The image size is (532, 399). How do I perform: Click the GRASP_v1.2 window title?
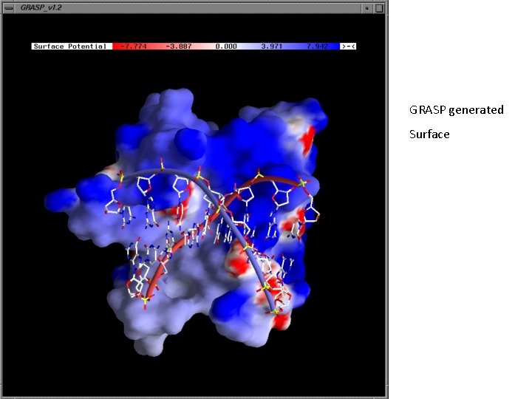[x=41, y=7]
